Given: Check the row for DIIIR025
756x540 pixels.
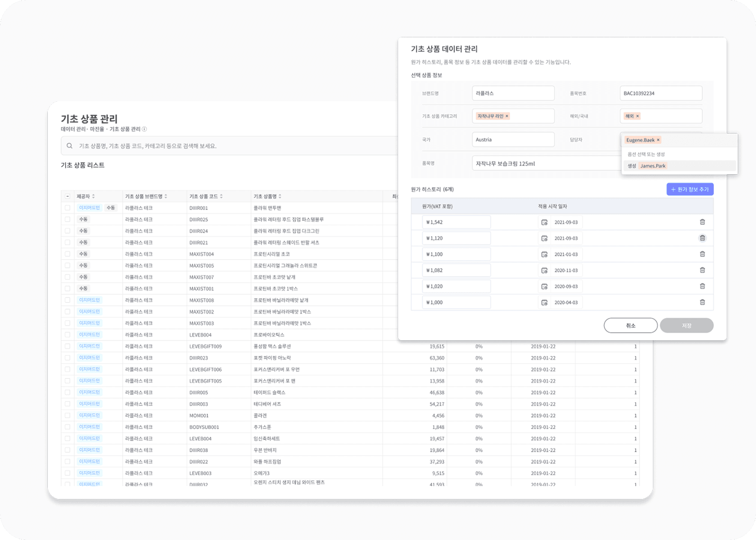Looking at the screenshot, I should click(67, 219).
